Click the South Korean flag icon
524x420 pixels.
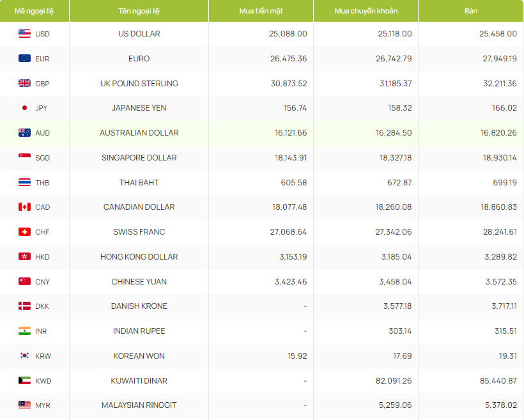pos(25,356)
